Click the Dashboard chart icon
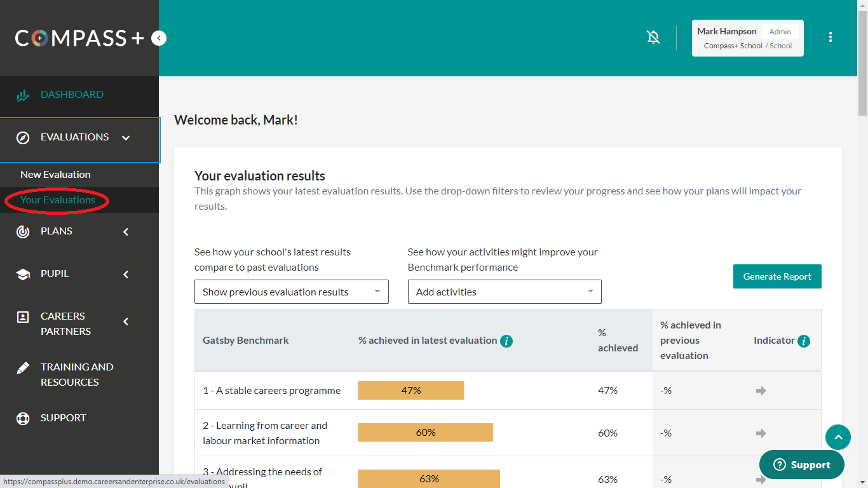The image size is (868, 488). pos(23,95)
